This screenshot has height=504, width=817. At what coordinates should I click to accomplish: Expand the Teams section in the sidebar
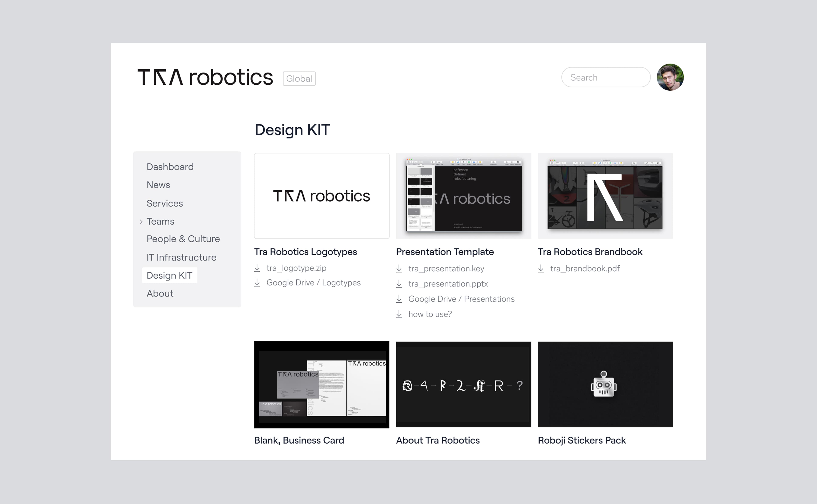160,221
